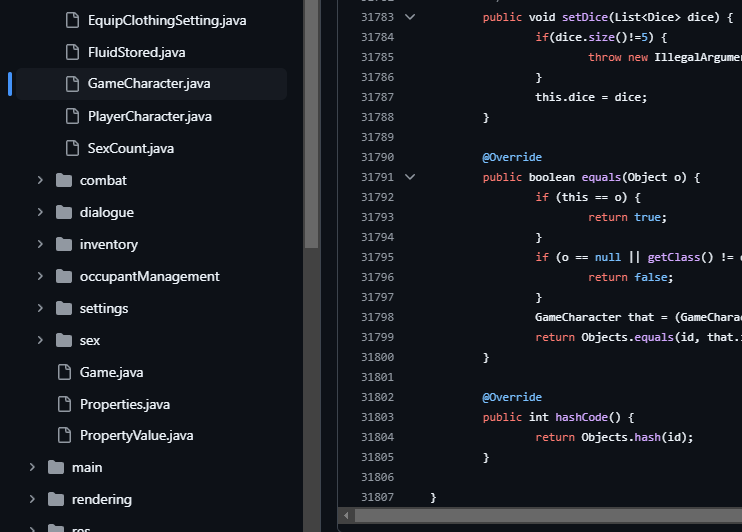Click folder icon of dialogue
742x532 pixels.
64,213
